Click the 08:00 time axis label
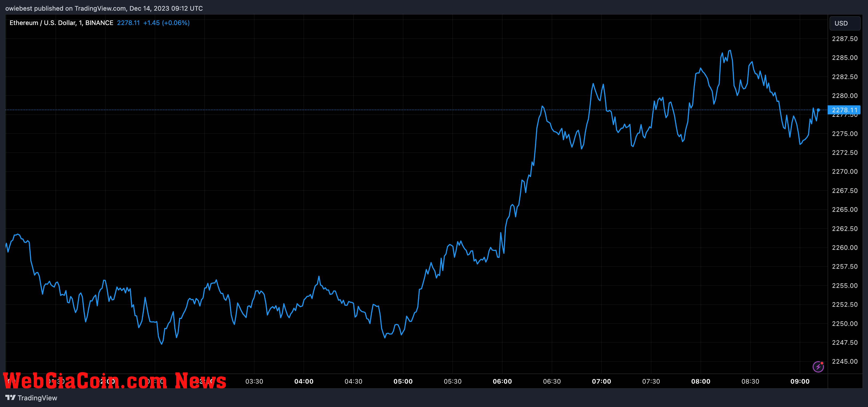 701,381
